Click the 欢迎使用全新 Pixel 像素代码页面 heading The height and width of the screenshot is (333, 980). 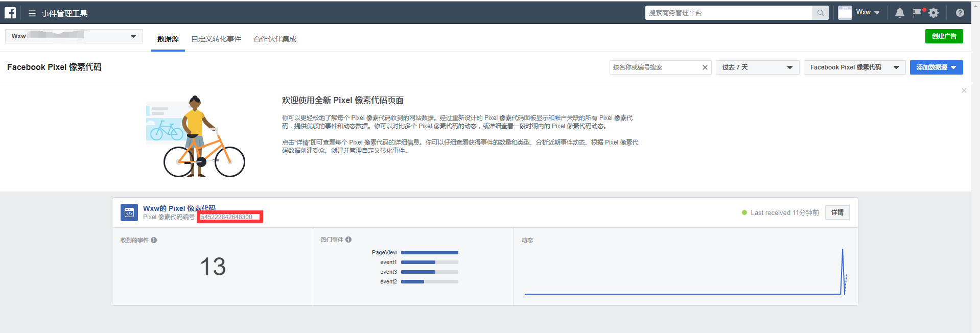pyautogui.click(x=343, y=100)
